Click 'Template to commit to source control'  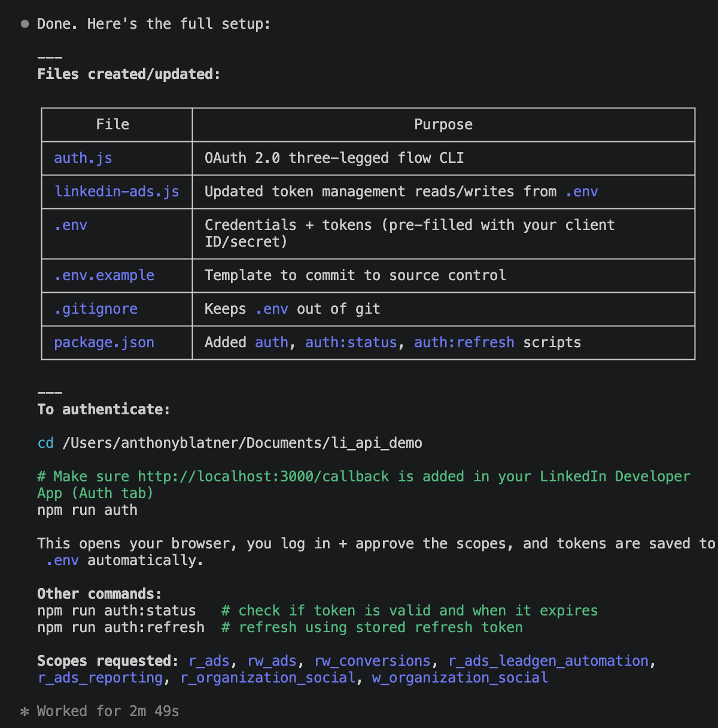coord(355,275)
